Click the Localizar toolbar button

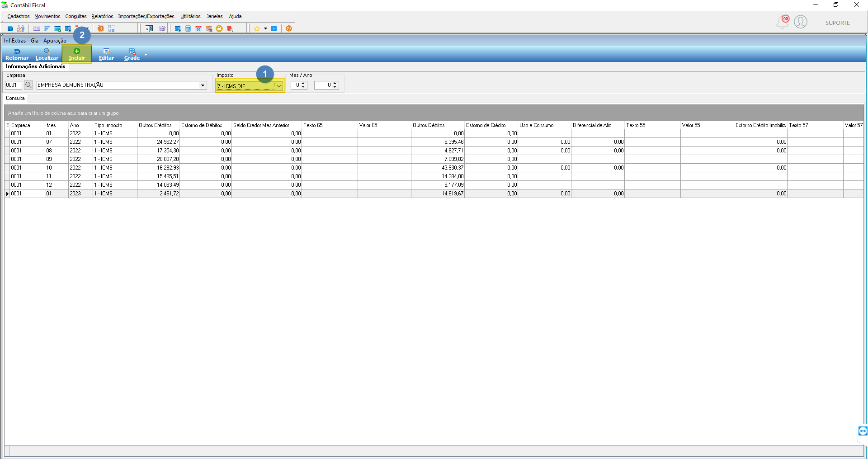click(47, 54)
